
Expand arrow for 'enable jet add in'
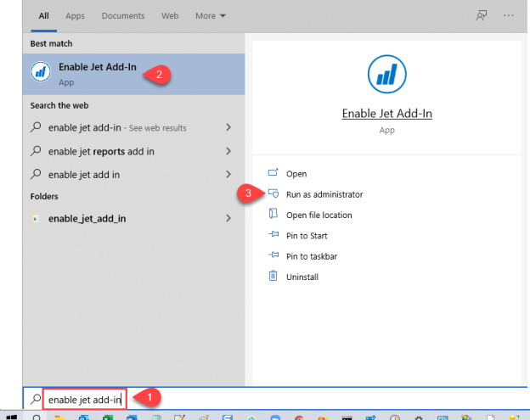[228, 174]
